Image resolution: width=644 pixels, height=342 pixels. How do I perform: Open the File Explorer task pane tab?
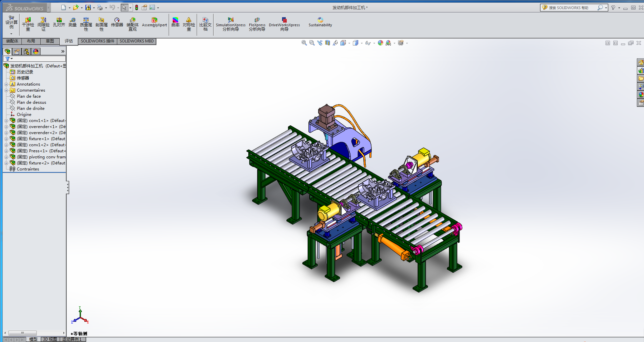[x=641, y=79]
